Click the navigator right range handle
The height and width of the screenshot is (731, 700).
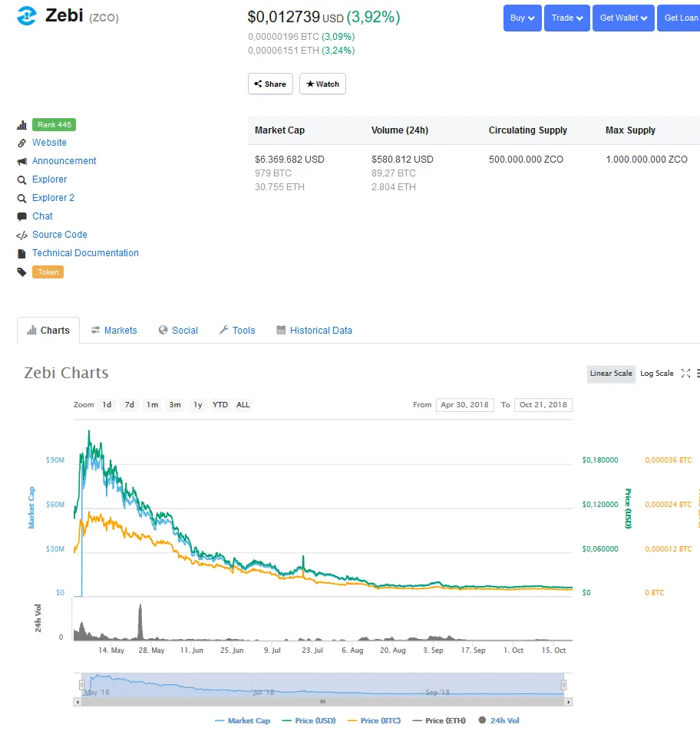point(564,685)
